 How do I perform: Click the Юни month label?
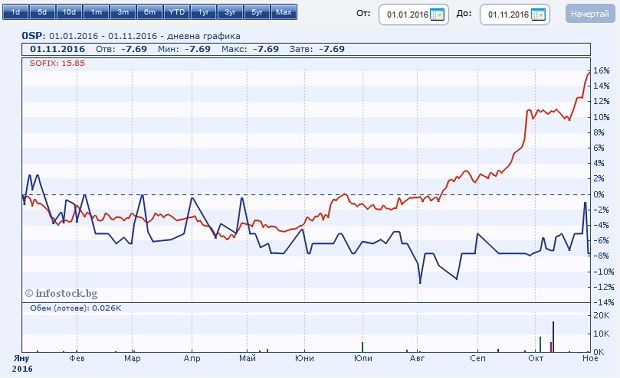pyautogui.click(x=304, y=358)
